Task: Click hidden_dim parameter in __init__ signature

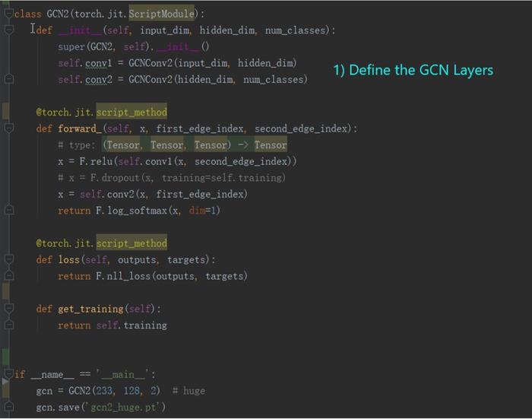Action: click(x=227, y=30)
